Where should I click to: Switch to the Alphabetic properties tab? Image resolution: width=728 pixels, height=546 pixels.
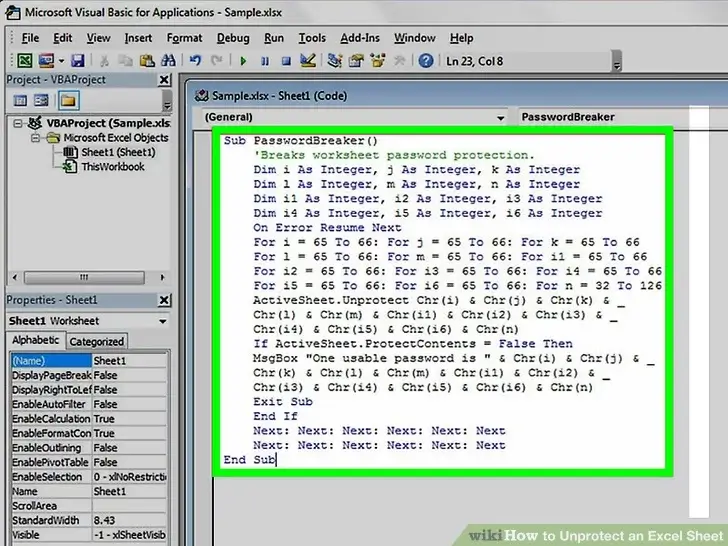(x=35, y=340)
